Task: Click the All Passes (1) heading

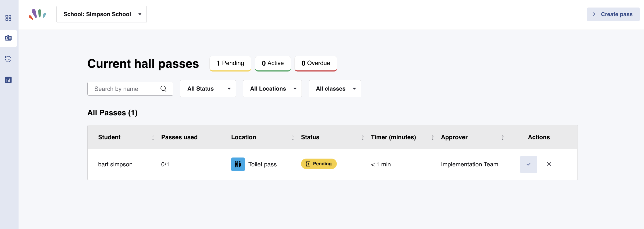Action: (x=112, y=113)
